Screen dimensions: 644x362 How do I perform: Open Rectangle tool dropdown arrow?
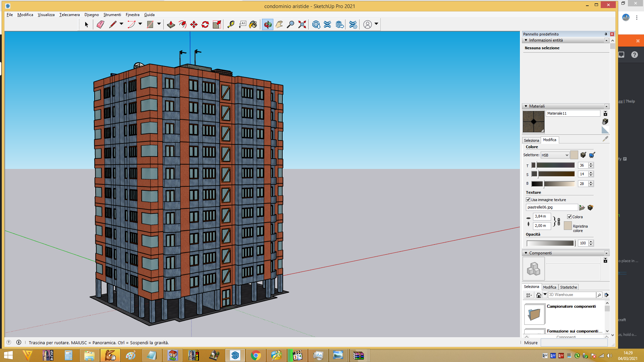click(x=159, y=24)
